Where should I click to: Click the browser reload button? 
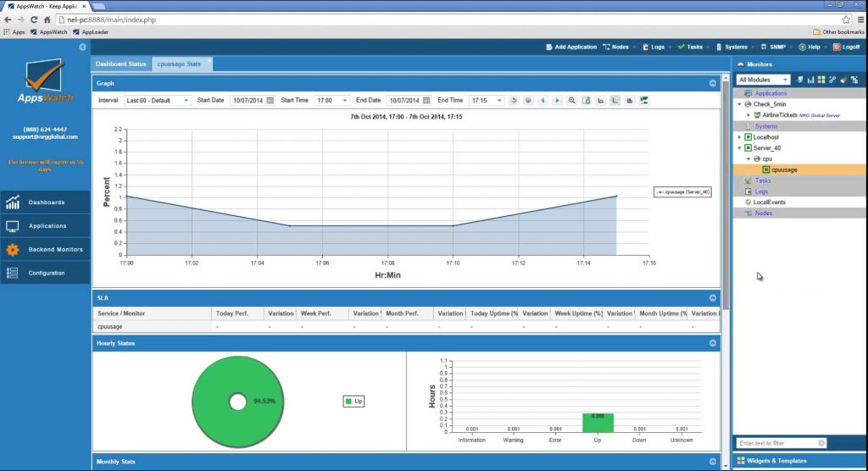(34, 19)
